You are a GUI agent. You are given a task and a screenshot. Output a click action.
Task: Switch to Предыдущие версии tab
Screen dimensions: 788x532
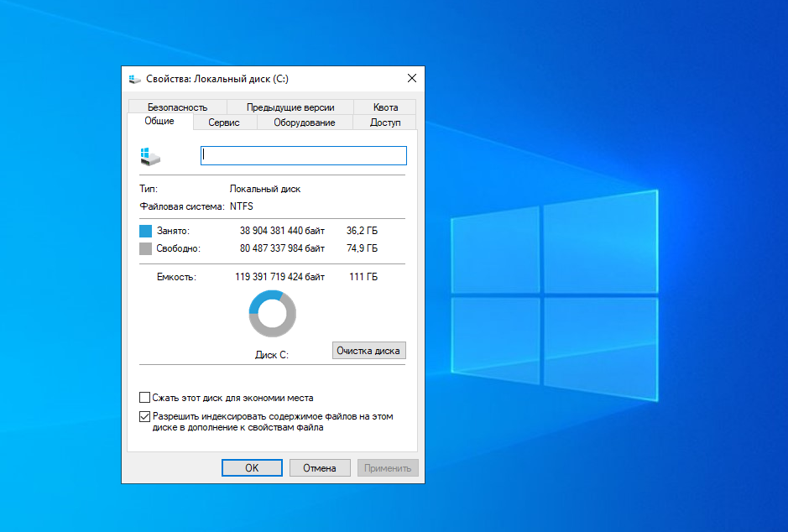[290, 107]
